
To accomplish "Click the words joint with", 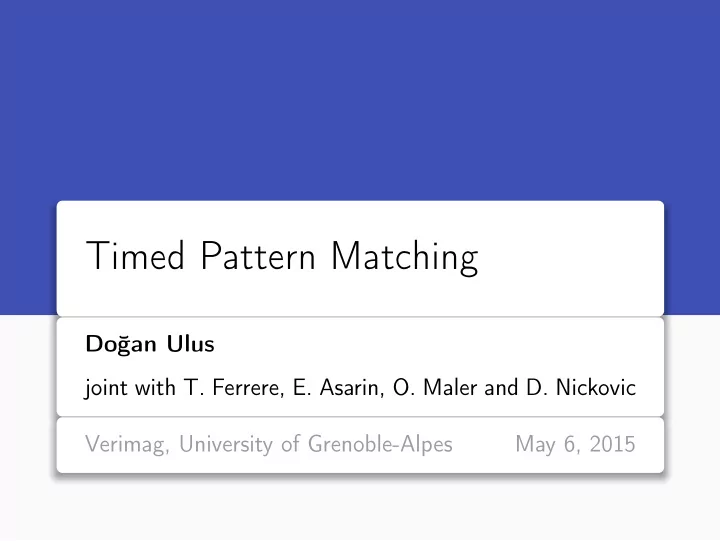I will (x=129, y=388).
